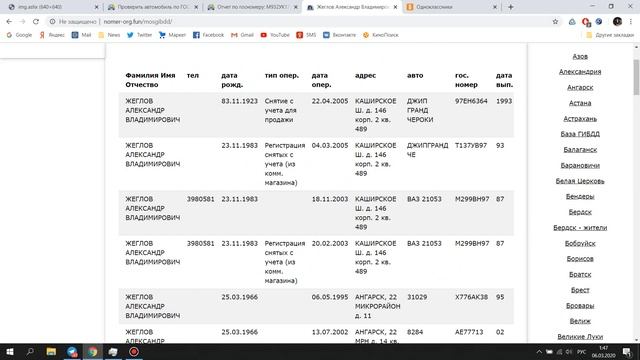This screenshot has height=360, width=640.
Task: Click the not secure site info icon
Action: 52,22
